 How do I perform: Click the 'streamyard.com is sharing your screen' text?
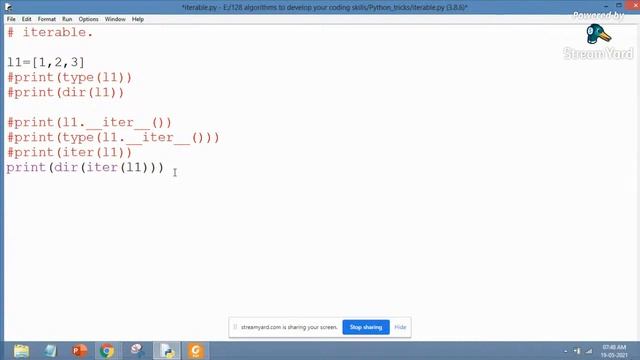point(289,327)
